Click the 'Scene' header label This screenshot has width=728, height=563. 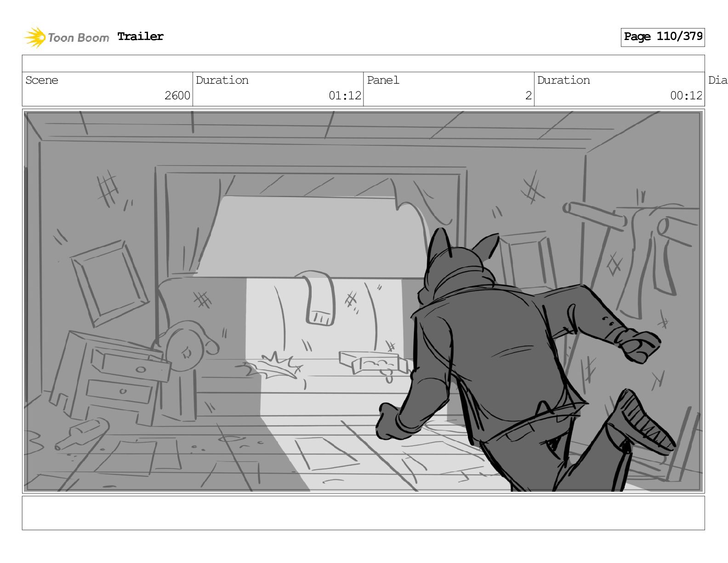(x=42, y=80)
